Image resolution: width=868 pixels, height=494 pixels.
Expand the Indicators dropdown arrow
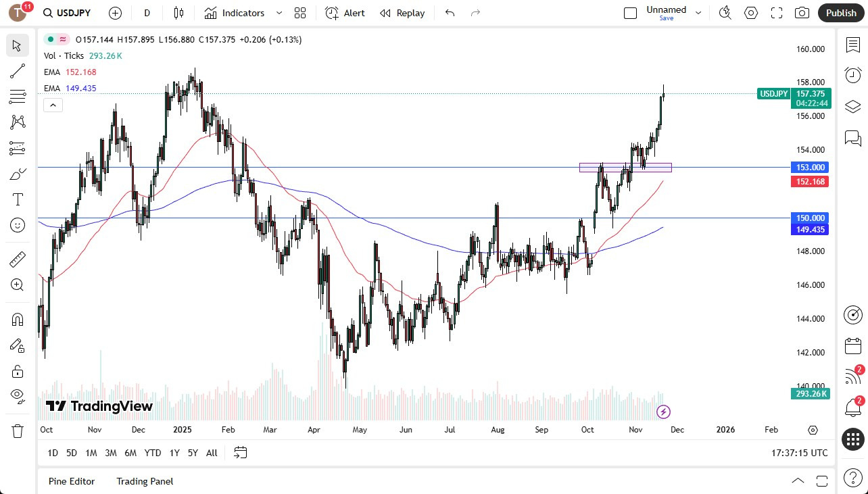point(279,12)
